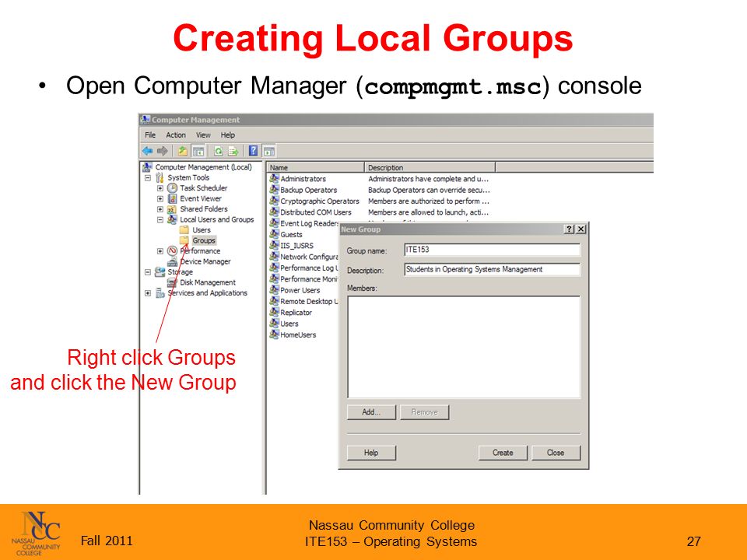Click the Refresh toolbar icon
The image size is (747, 560).
pos(218,151)
